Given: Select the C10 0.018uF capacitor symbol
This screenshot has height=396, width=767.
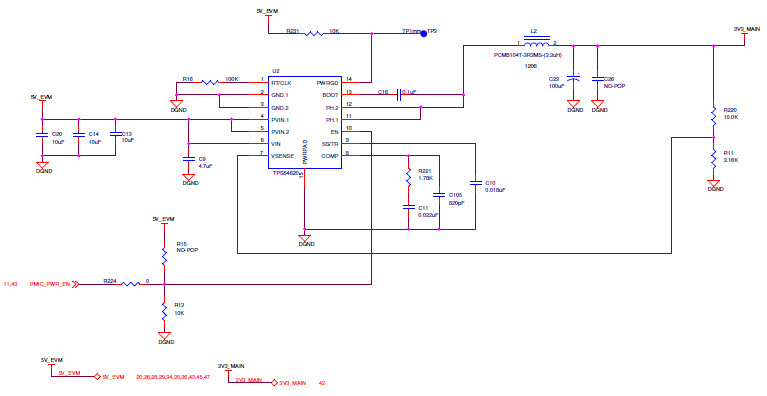Looking at the screenshot, I should coord(475,183).
